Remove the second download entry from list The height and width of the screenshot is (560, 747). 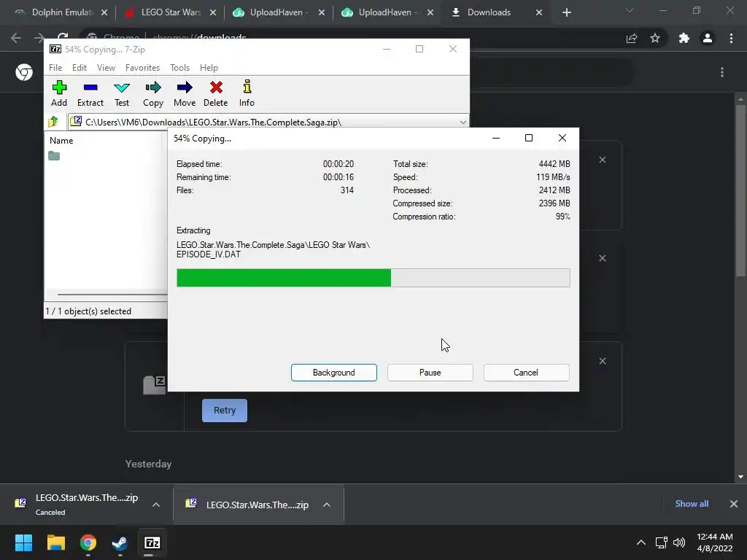pyautogui.click(x=603, y=258)
